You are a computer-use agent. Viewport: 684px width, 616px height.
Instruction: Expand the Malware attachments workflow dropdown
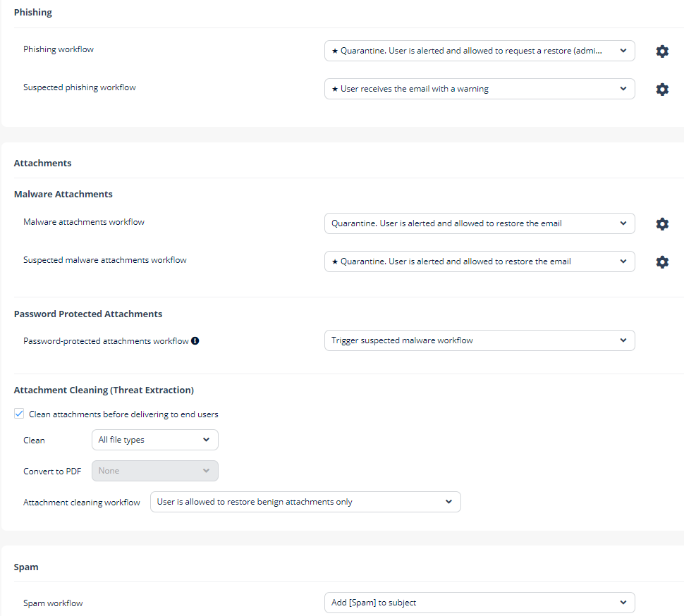pos(480,223)
